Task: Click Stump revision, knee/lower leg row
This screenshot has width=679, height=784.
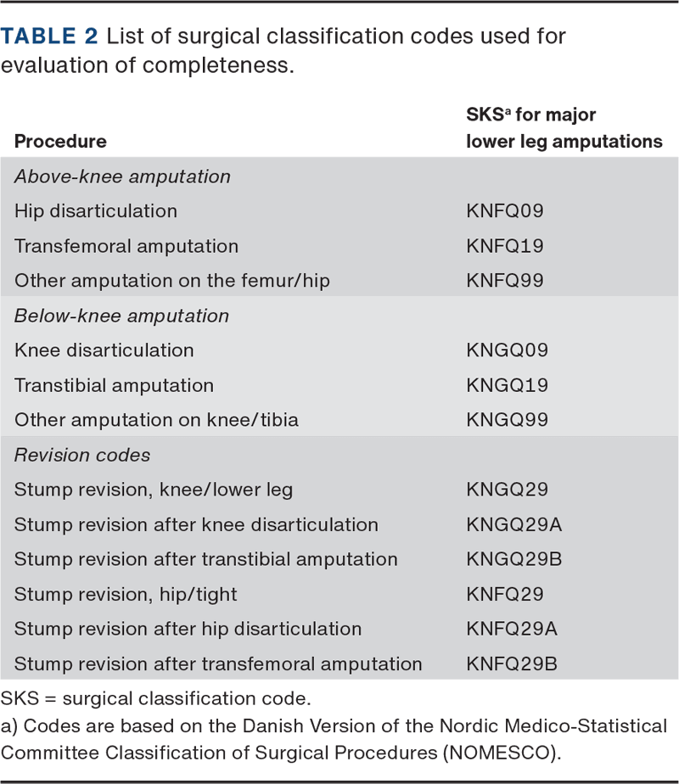Action: [x=154, y=490]
